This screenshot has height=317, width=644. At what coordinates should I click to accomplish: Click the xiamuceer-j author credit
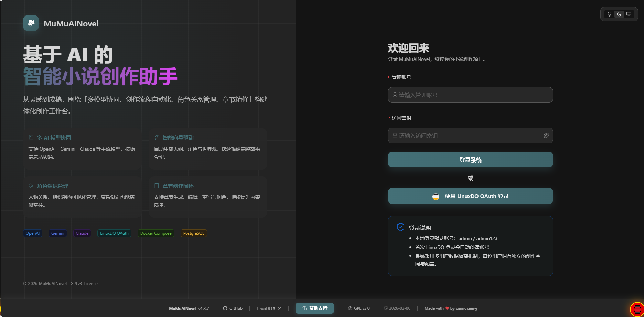click(x=466, y=308)
